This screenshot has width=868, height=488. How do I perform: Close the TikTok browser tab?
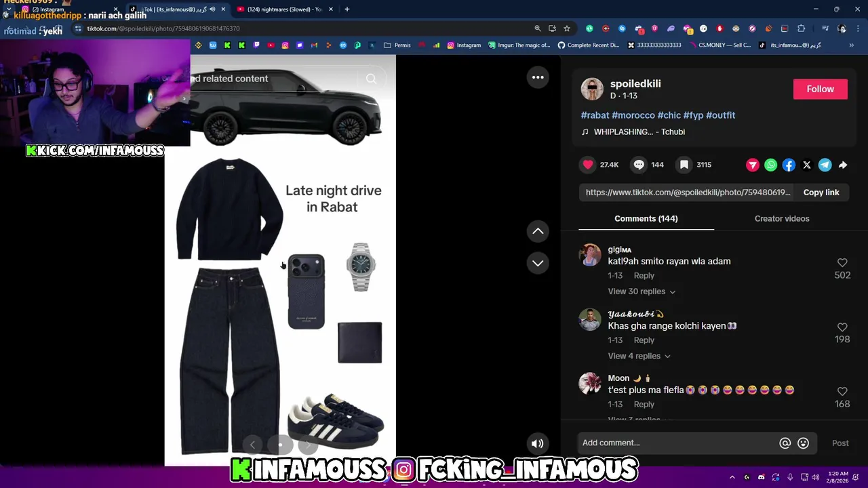[223, 9]
